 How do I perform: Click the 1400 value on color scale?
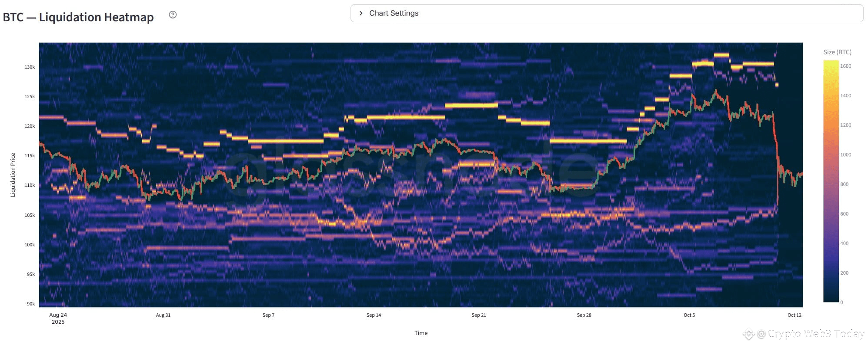pyautogui.click(x=845, y=96)
